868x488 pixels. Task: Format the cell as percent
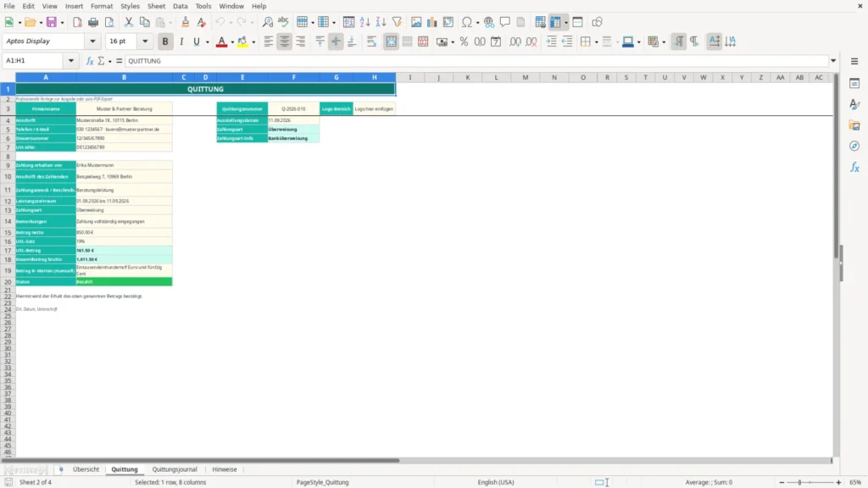pyautogui.click(x=464, y=42)
